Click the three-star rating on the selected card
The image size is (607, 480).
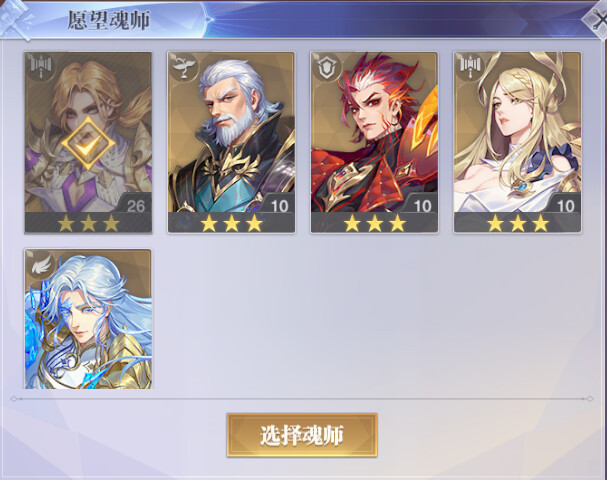pos(89,223)
